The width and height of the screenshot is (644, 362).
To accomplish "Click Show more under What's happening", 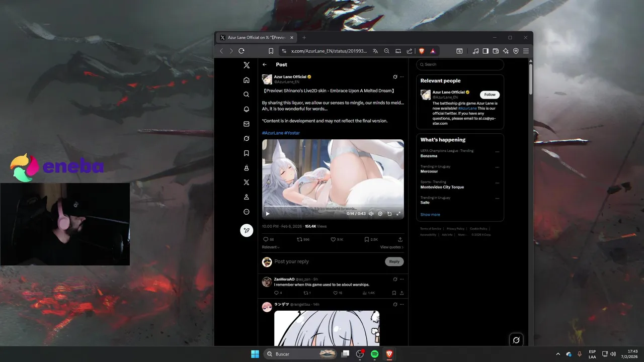I will [x=430, y=215].
